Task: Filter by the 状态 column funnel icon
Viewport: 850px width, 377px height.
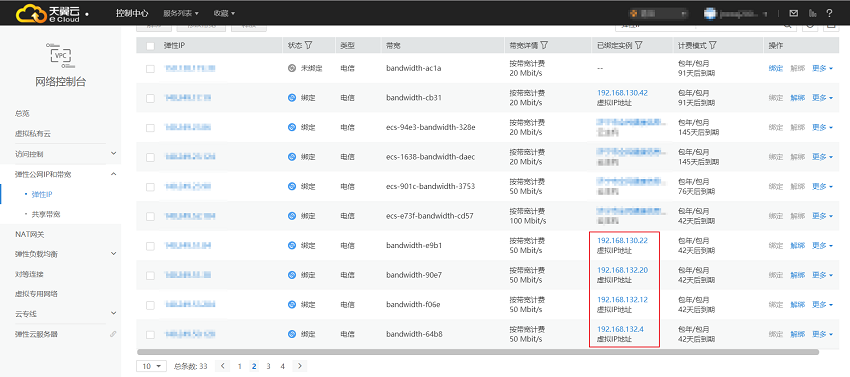Action: [x=308, y=46]
